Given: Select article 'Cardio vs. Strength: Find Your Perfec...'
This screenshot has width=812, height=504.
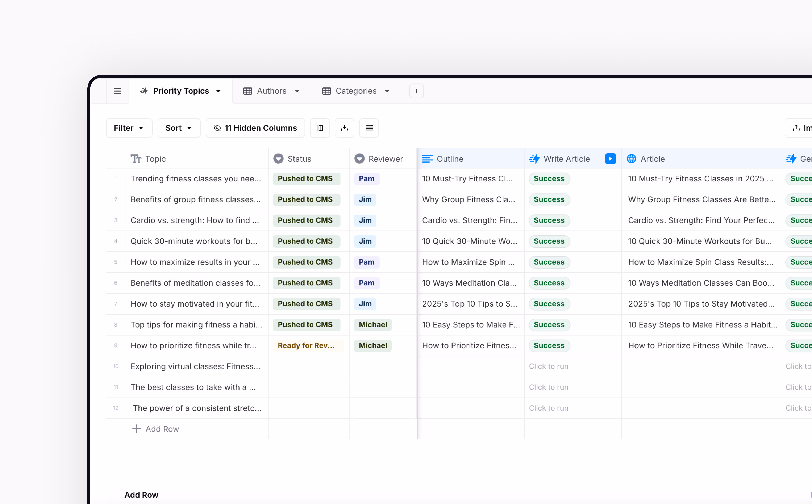Looking at the screenshot, I should click(x=701, y=220).
